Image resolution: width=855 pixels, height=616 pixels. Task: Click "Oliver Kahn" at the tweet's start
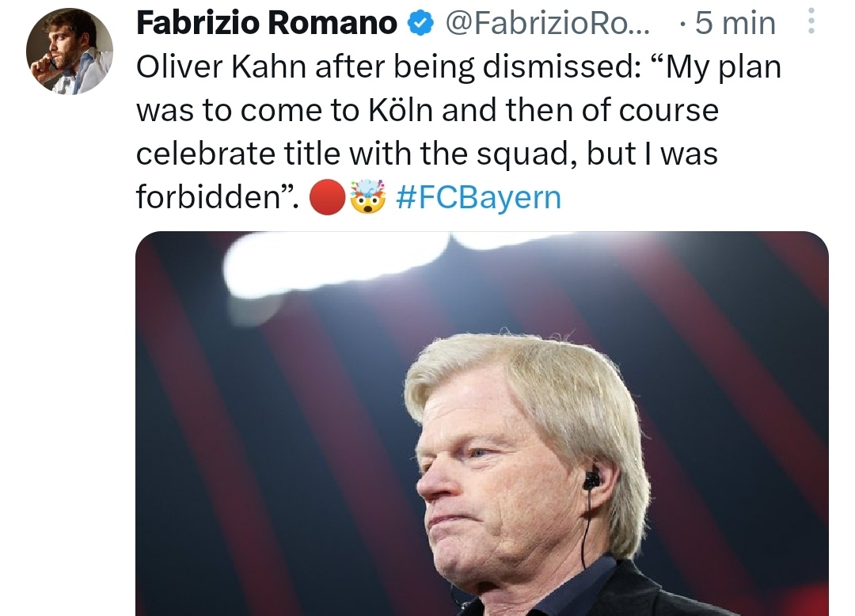tap(220, 67)
